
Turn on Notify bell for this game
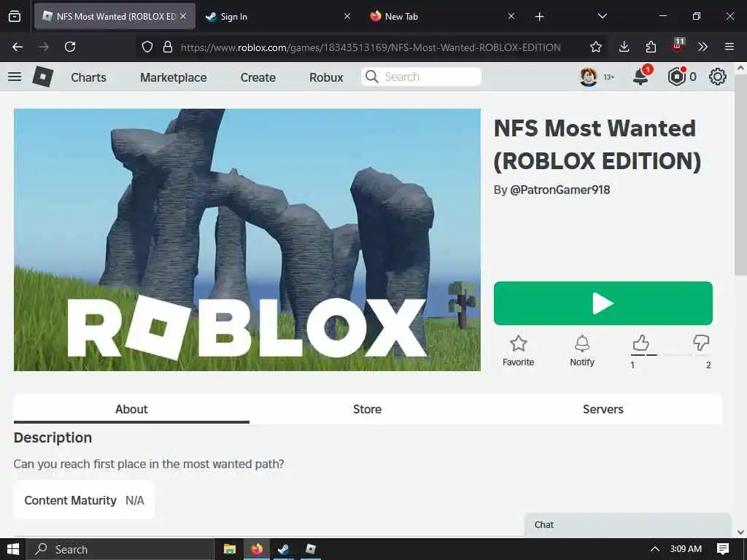pos(582,343)
